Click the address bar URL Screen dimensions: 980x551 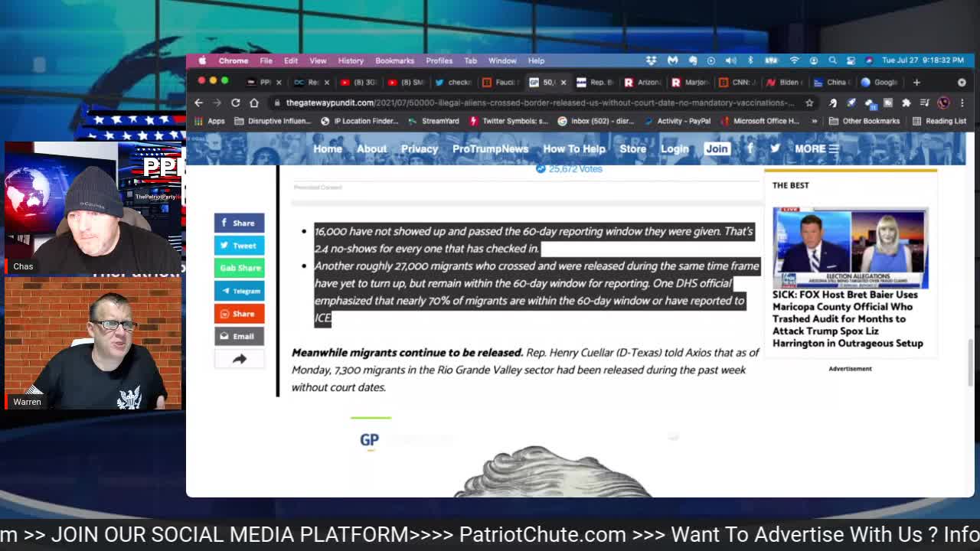coord(540,103)
